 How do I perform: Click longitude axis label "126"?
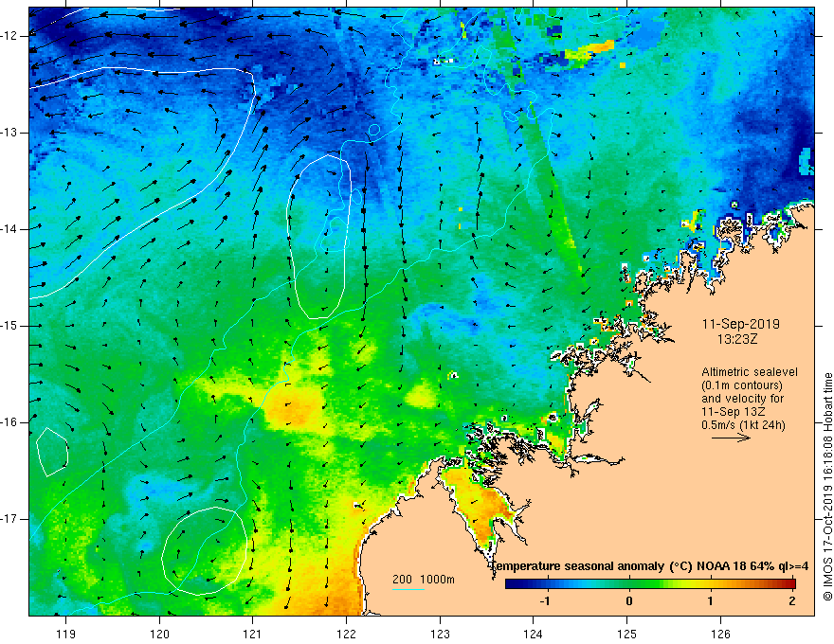coord(720,634)
